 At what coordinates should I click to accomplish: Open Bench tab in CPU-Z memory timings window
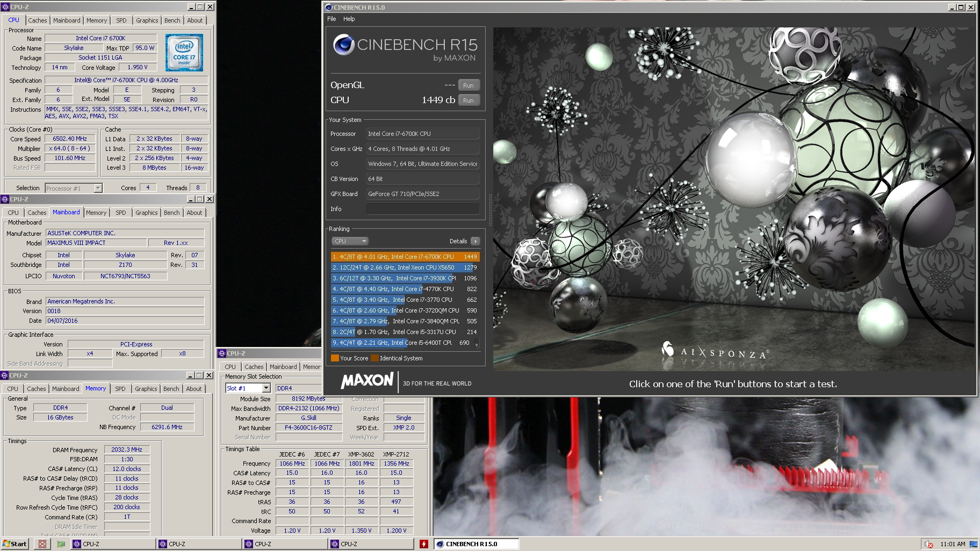click(x=171, y=389)
